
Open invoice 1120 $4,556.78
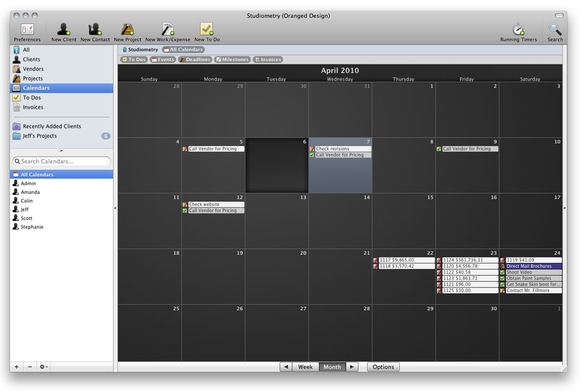[470, 266]
